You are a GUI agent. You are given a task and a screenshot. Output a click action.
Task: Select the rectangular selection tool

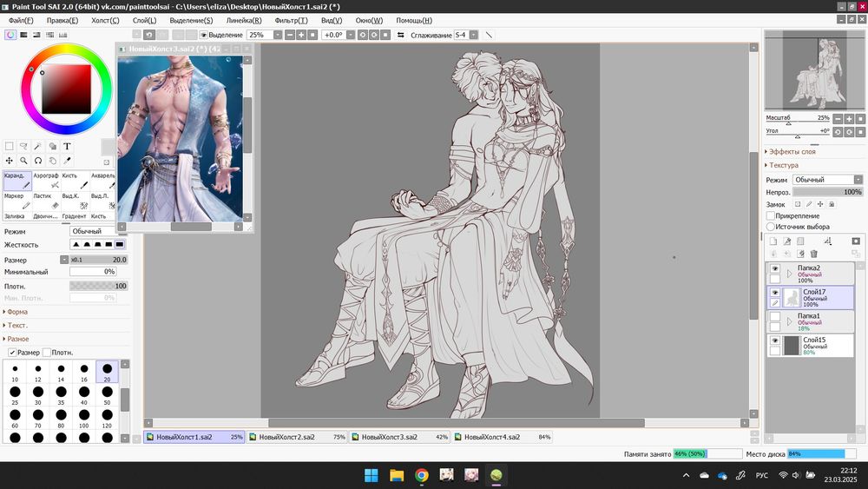[10, 146]
